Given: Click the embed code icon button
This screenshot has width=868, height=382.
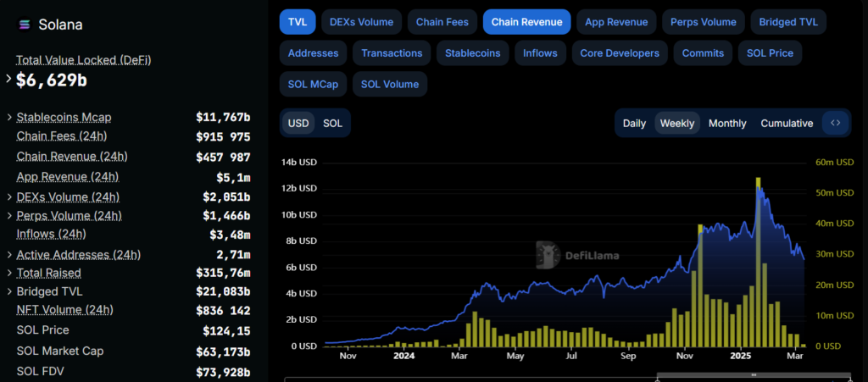Looking at the screenshot, I should point(835,123).
